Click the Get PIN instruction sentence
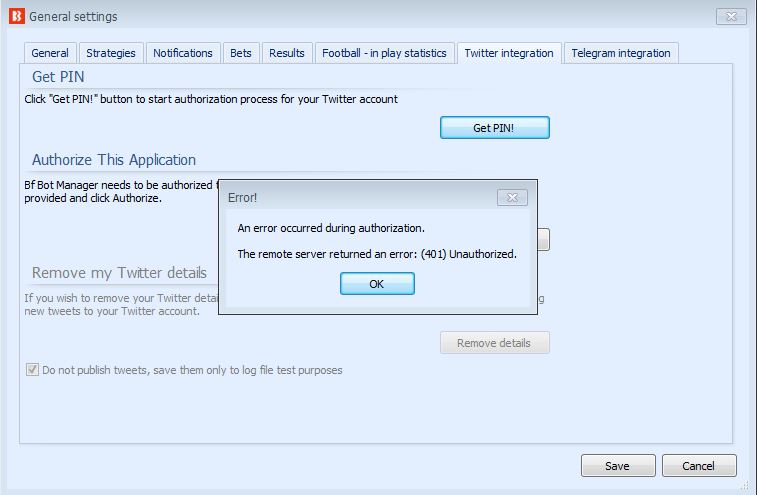 click(x=211, y=99)
